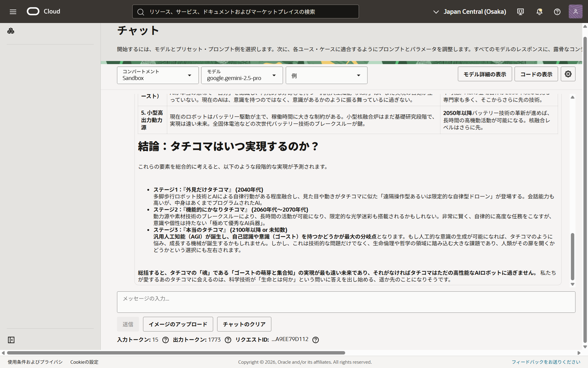
Task: Click the generative AI service icon in sidebar
Action: click(x=11, y=31)
